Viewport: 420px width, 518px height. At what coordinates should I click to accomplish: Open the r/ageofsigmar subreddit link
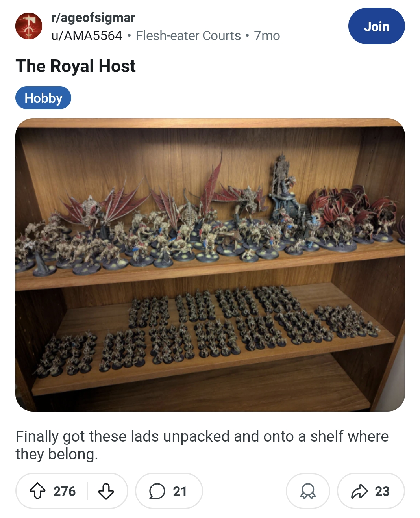click(93, 17)
